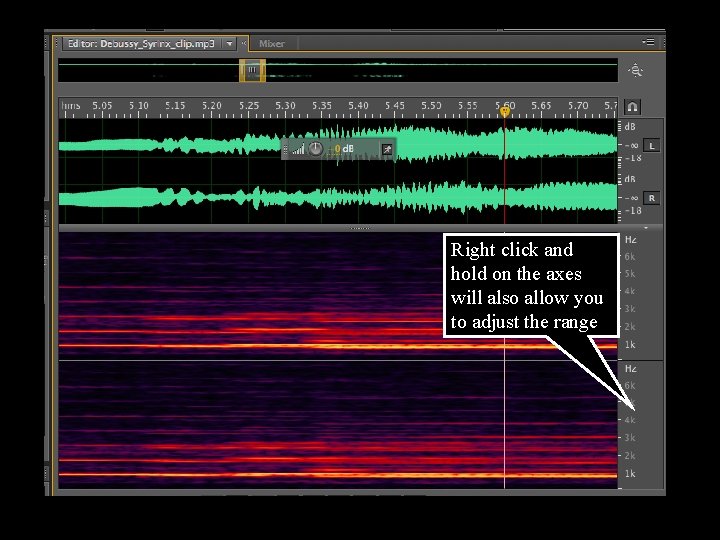Viewport: 720px width, 540px height.
Task: Open the editor panel options menu icon
Action: click(648, 42)
